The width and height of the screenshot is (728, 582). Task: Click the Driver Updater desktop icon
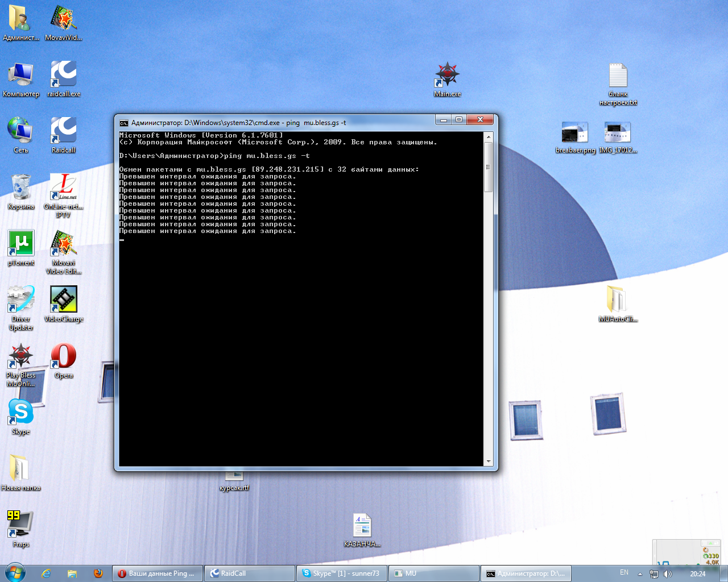pyautogui.click(x=21, y=301)
